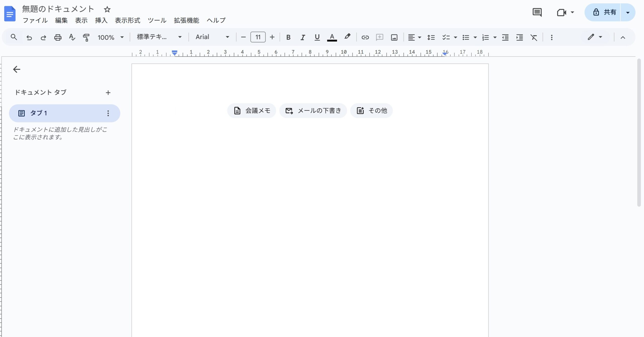Click the insert image icon
The height and width of the screenshot is (337, 644).
(394, 37)
